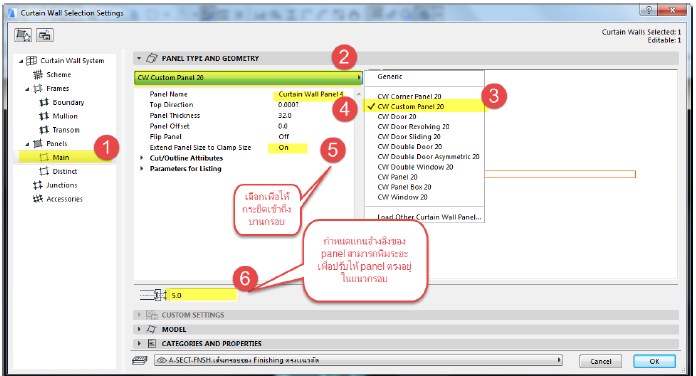
Task: Click the Boundary frame icon
Action: tap(44, 102)
